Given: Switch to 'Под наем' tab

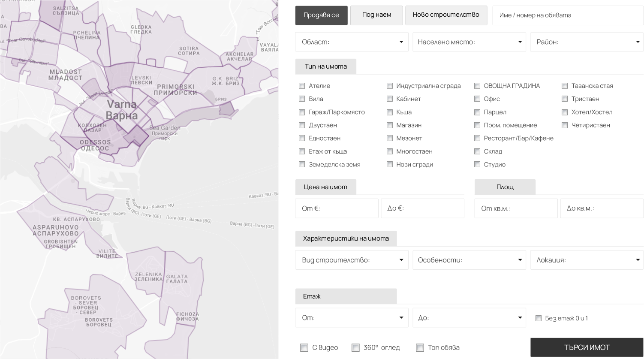Looking at the screenshot, I should [376, 15].
